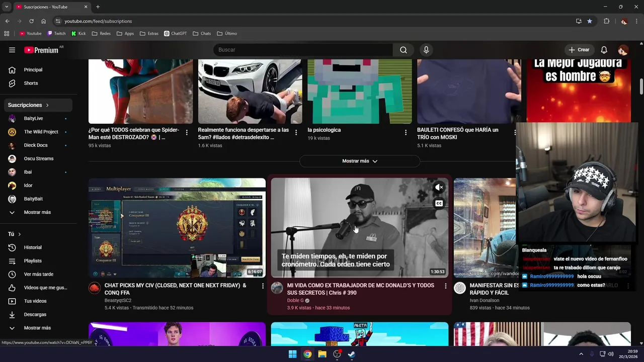This screenshot has height=362, width=644.
Task: Bookmark the page with the star icon
Action: point(590,21)
